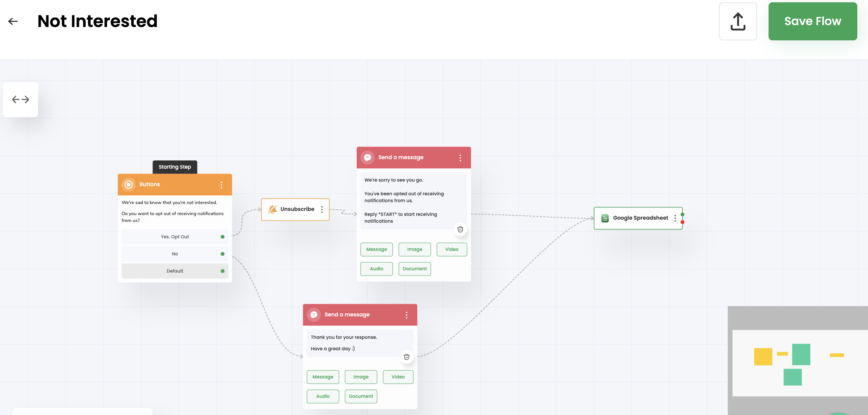Add Video to the thank-you message node
The width and height of the screenshot is (868, 415).
coord(398,377)
